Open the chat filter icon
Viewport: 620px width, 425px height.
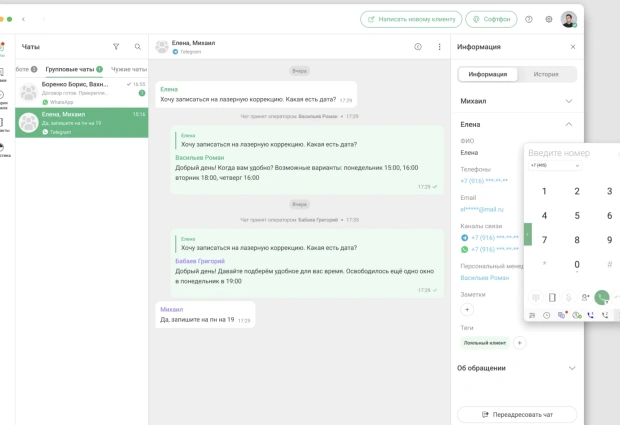click(x=116, y=46)
